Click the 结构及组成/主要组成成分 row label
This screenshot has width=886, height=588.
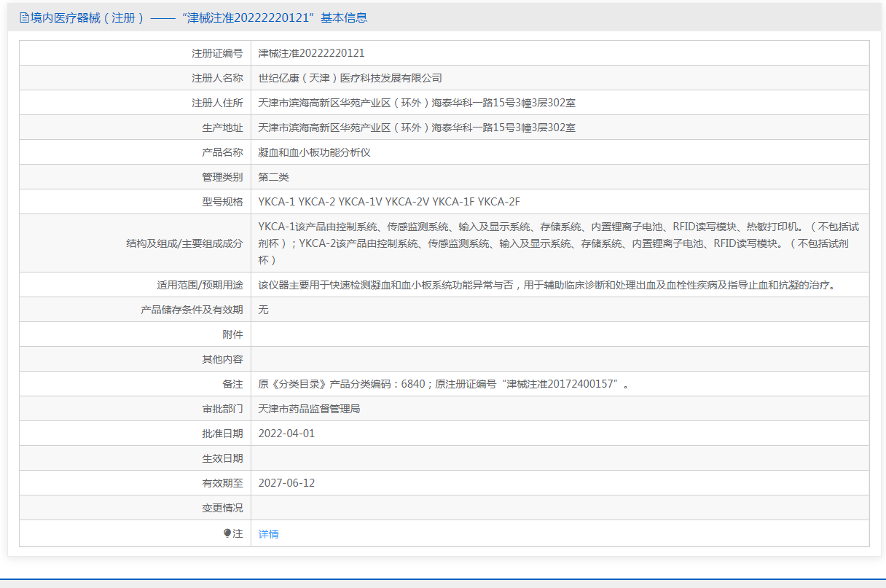coord(184,243)
